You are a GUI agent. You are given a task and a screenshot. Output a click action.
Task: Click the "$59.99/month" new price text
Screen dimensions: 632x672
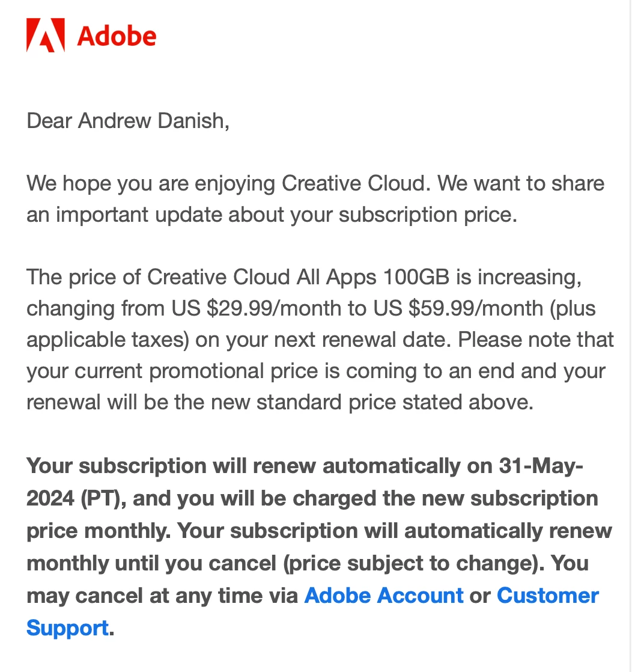tap(476, 308)
